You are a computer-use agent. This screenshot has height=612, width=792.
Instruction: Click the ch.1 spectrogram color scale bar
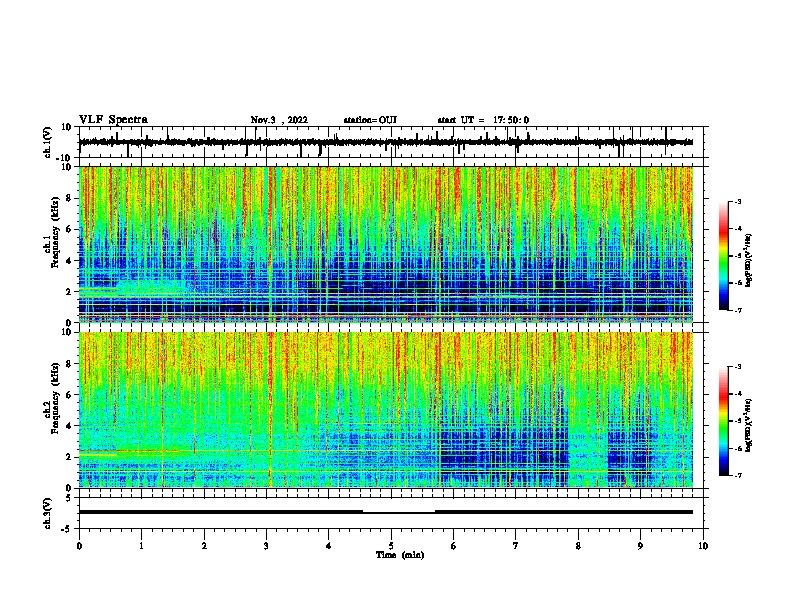coord(723,256)
